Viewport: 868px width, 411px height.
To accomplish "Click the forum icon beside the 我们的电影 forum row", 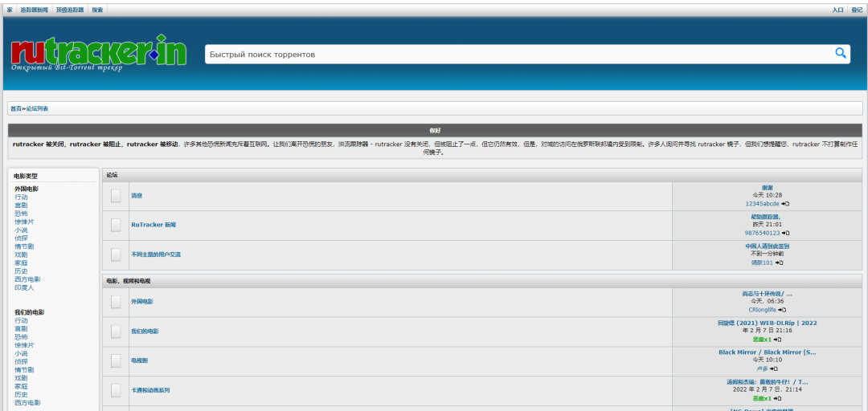I will pyautogui.click(x=116, y=332).
